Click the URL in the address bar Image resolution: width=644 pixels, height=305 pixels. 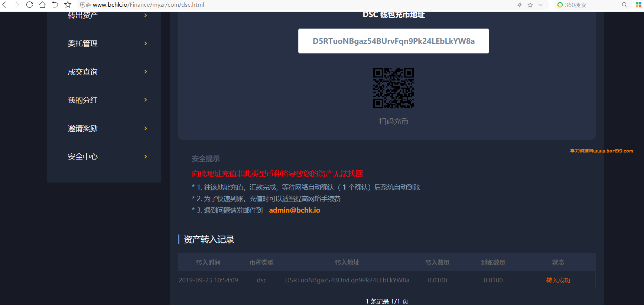tap(149, 5)
